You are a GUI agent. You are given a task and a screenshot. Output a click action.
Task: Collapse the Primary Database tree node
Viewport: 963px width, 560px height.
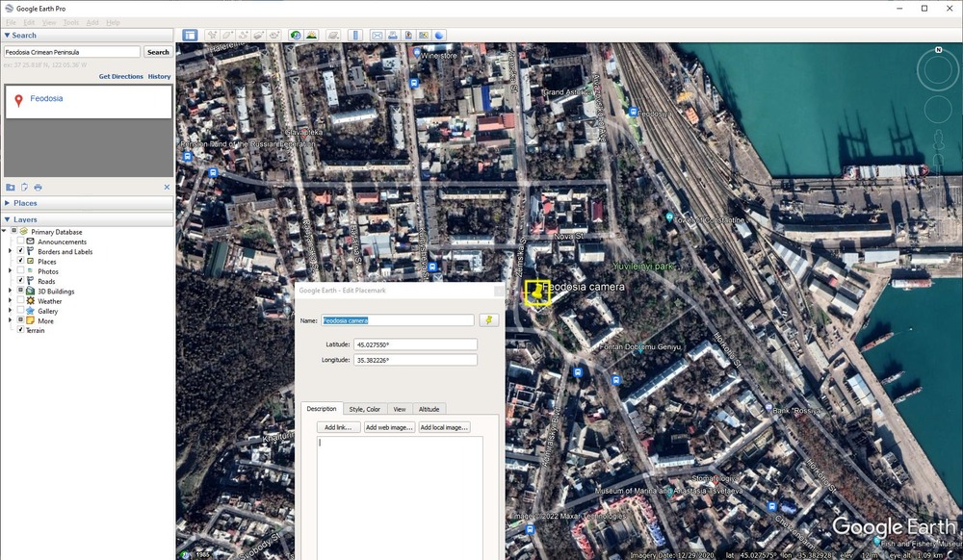(x=4, y=231)
